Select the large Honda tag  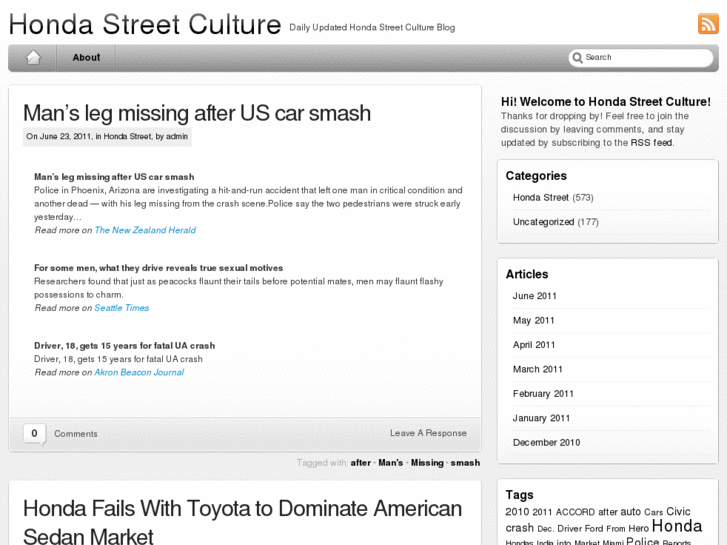click(677, 526)
